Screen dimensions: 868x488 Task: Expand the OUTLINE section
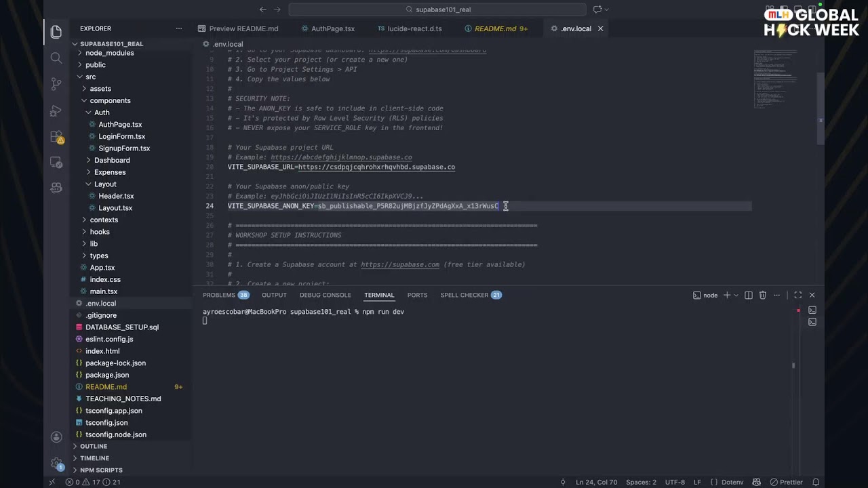[94, 446]
